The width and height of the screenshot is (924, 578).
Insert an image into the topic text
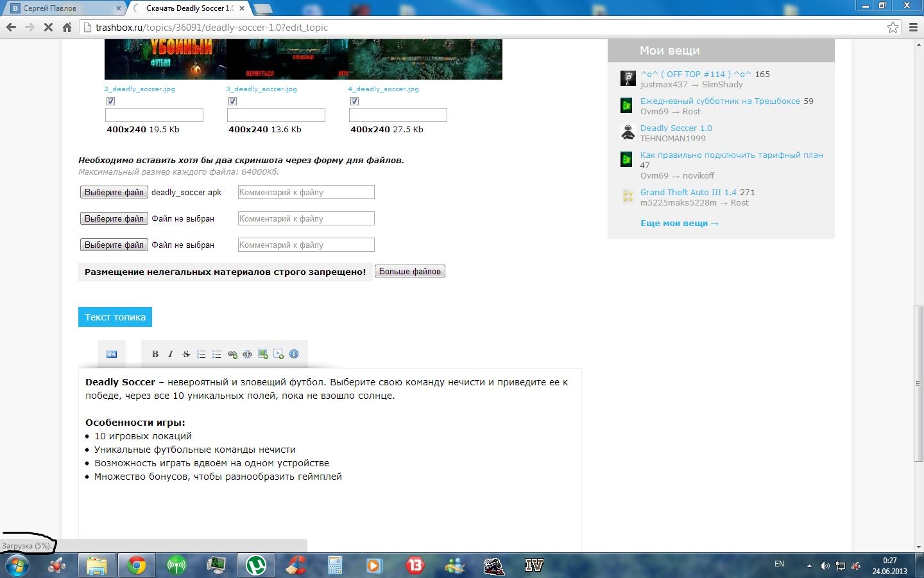pyautogui.click(x=263, y=354)
